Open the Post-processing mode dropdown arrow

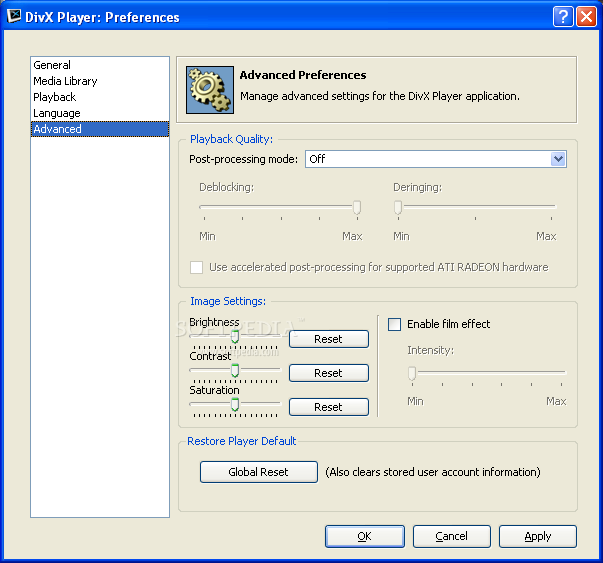(558, 159)
